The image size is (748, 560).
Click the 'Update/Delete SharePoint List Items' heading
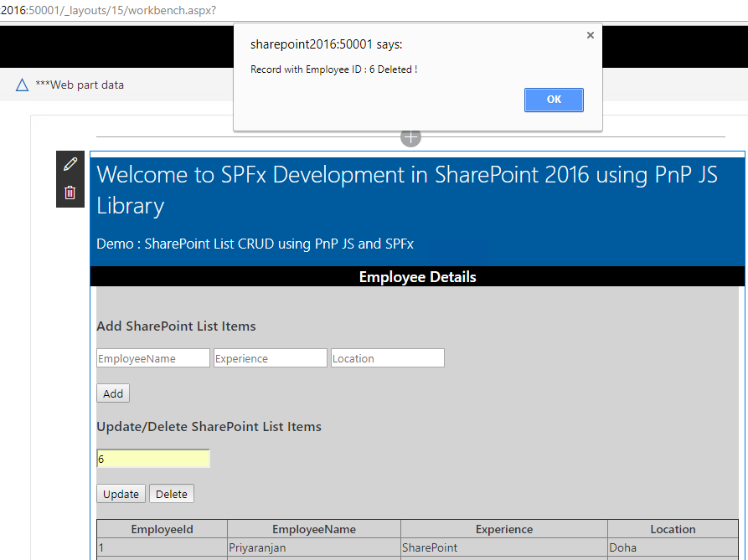(209, 427)
